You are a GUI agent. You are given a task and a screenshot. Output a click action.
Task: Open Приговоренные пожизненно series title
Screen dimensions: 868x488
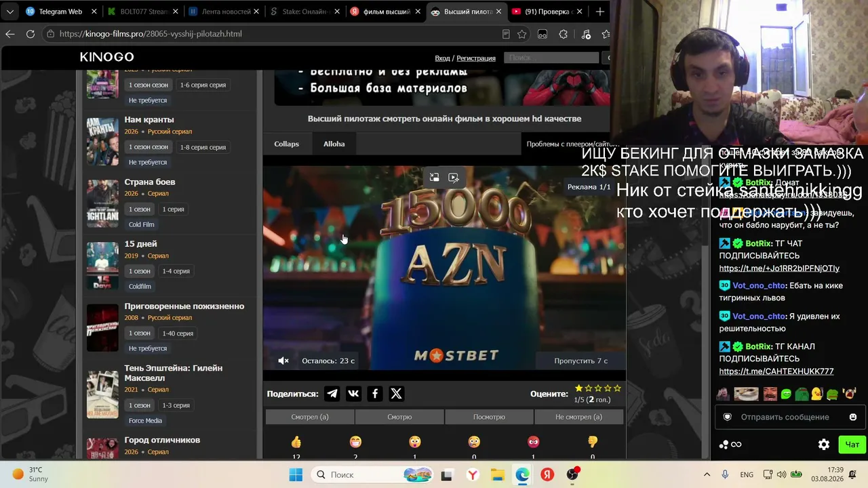[184, 306]
